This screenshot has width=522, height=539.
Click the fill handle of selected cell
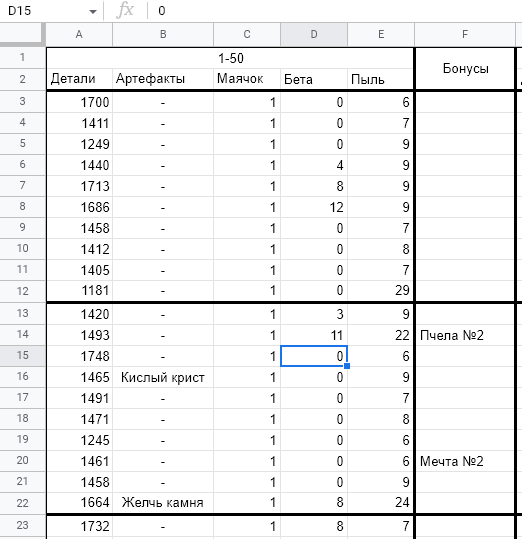click(347, 366)
